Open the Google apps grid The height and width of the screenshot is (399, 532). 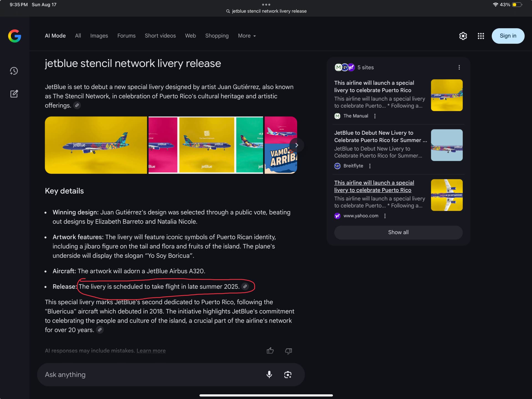481,36
